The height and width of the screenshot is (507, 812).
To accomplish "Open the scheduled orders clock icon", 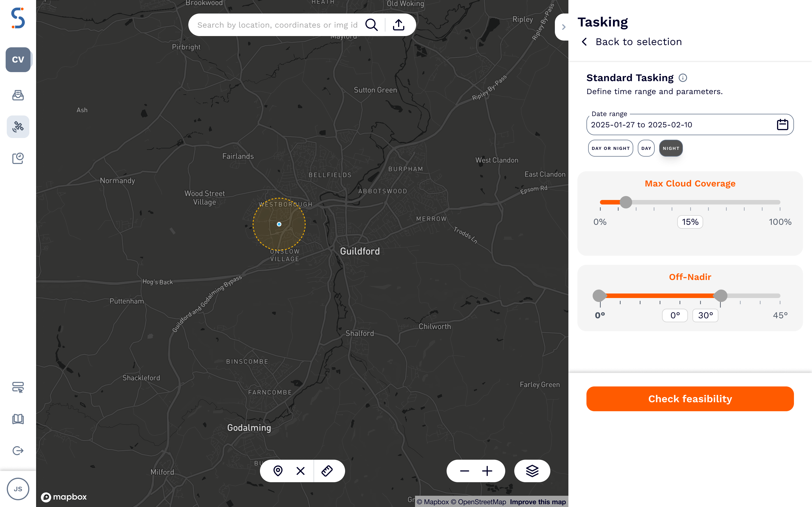I will (x=18, y=158).
